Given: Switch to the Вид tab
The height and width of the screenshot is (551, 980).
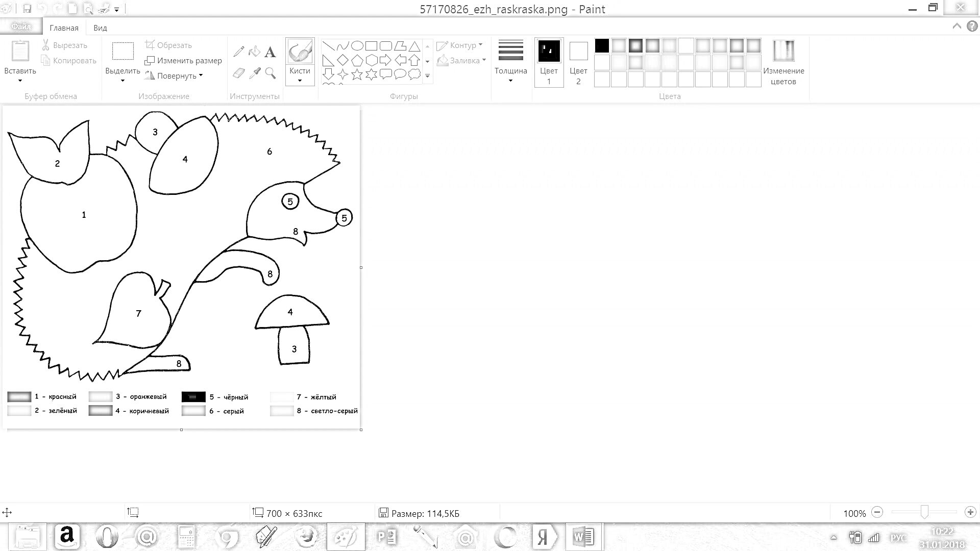Looking at the screenshot, I should (x=100, y=28).
